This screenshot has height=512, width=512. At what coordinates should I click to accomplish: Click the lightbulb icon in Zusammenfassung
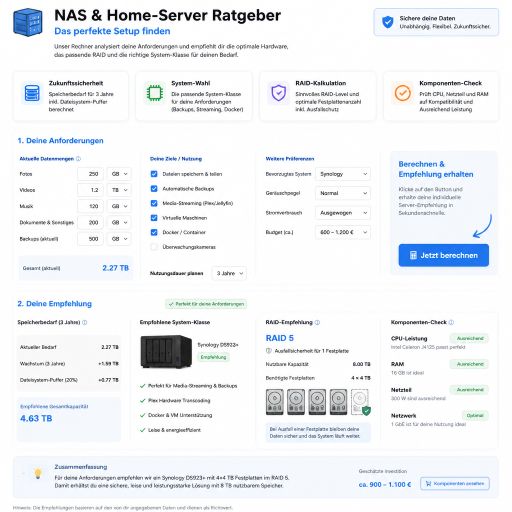point(38,473)
